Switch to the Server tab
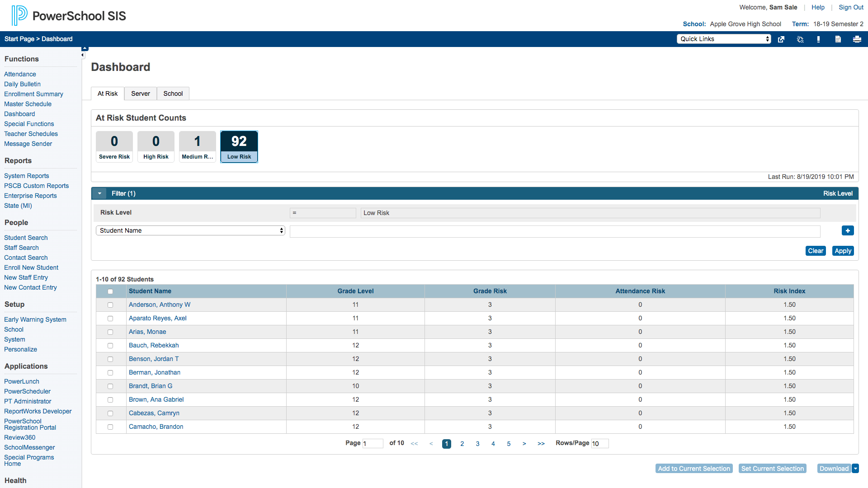 click(140, 94)
